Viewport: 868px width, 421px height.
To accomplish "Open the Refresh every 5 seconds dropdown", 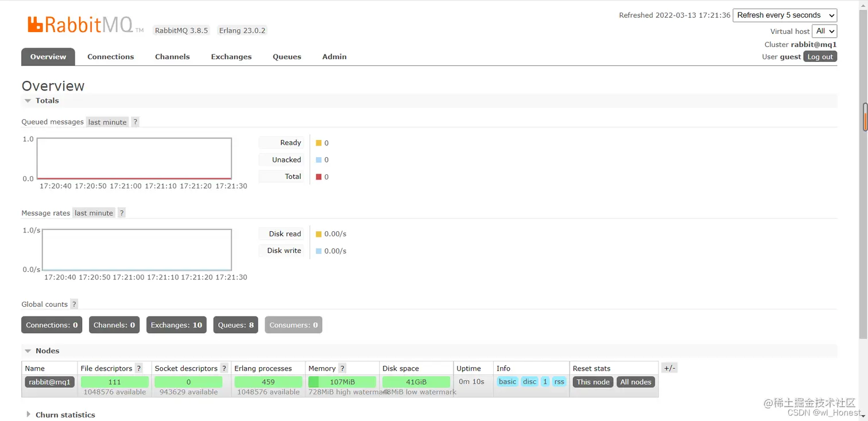I will (785, 15).
